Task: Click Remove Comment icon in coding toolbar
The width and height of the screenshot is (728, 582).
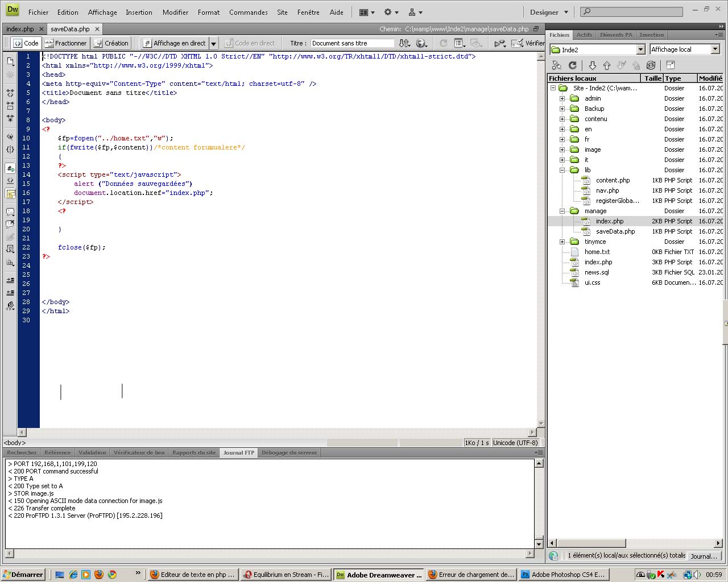Action: coord(10,225)
